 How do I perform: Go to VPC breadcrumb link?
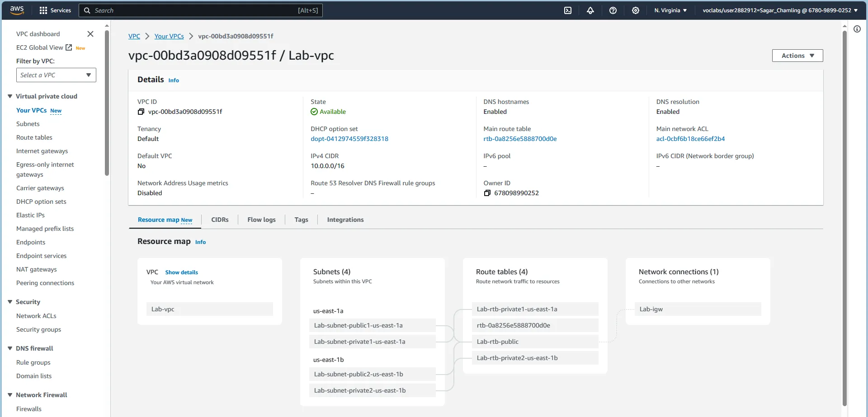134,36
